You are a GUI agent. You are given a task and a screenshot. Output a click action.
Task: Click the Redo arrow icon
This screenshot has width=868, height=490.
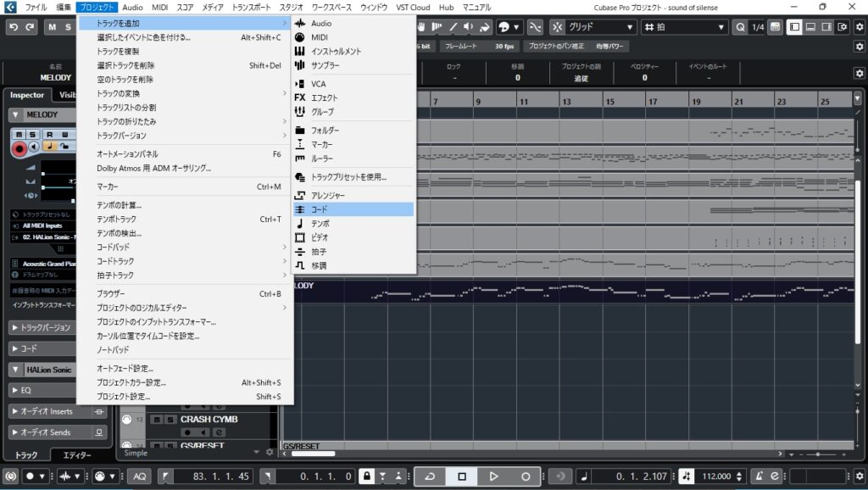coord(31,27)
